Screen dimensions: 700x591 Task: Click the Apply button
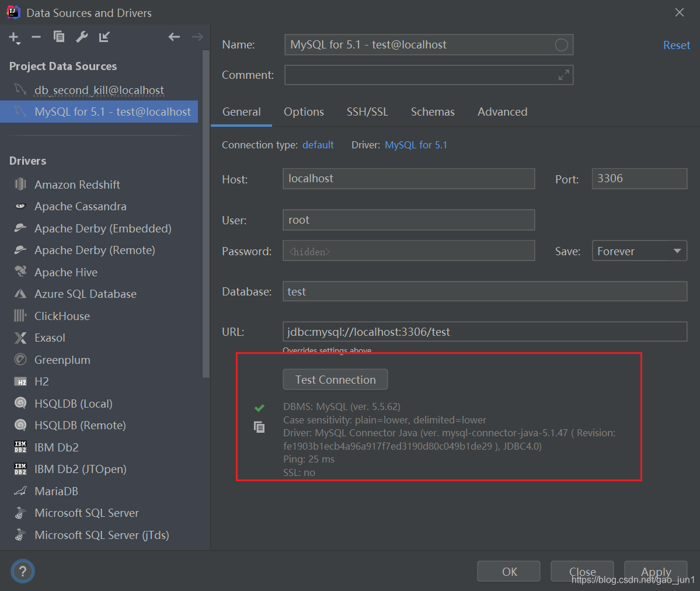[656, 571]
